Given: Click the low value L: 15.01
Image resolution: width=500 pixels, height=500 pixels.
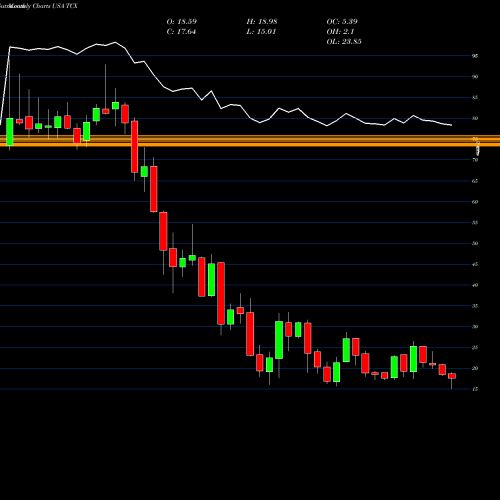Looking at the screenshot, I should pos(261,32).
